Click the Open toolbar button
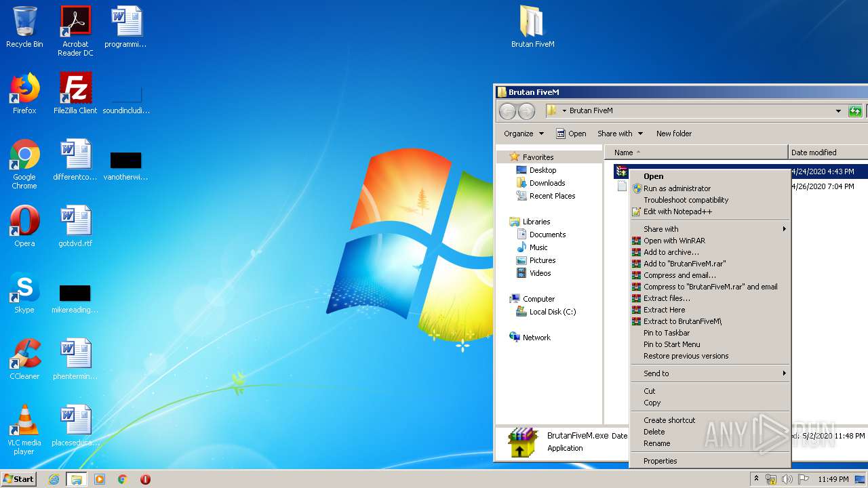 pos(571,134)
